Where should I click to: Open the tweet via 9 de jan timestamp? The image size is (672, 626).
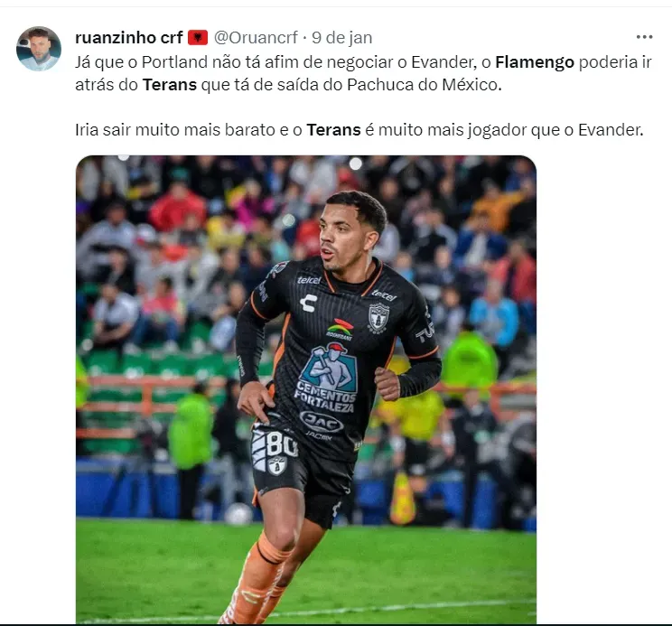click(x=342, y=38)
